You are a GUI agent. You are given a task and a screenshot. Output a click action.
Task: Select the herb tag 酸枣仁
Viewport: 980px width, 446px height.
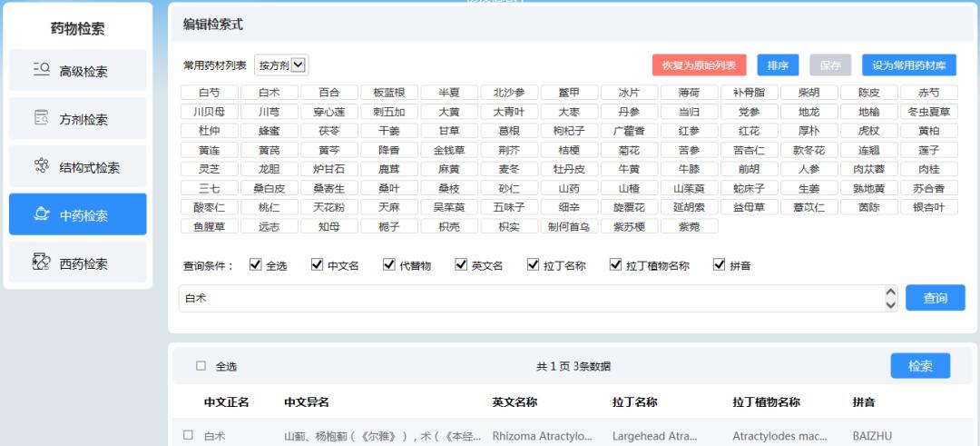click(x=210, y=207)
